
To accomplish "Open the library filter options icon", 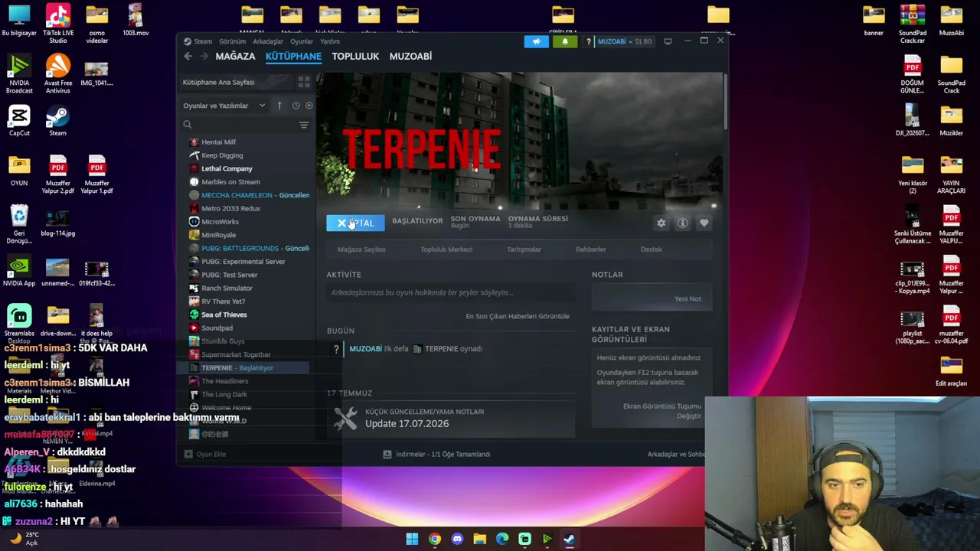I will pyautogui.click(x=304, y=125).
